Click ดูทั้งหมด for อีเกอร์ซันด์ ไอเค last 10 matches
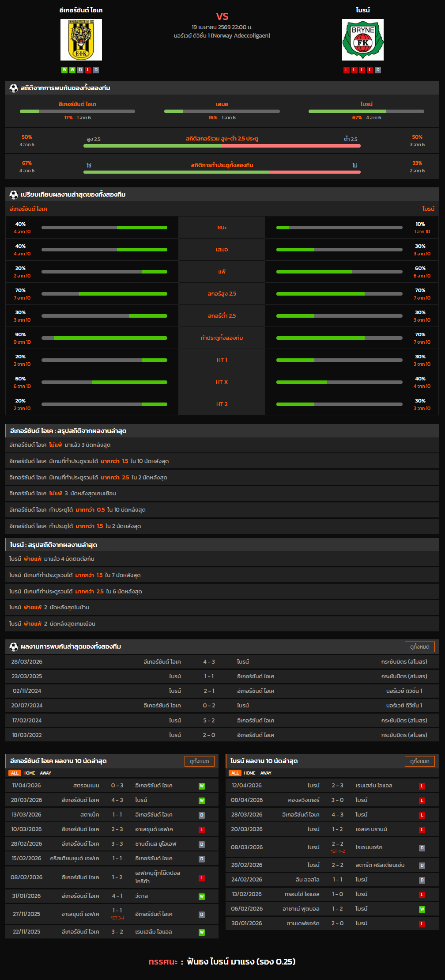 (199, 761)
